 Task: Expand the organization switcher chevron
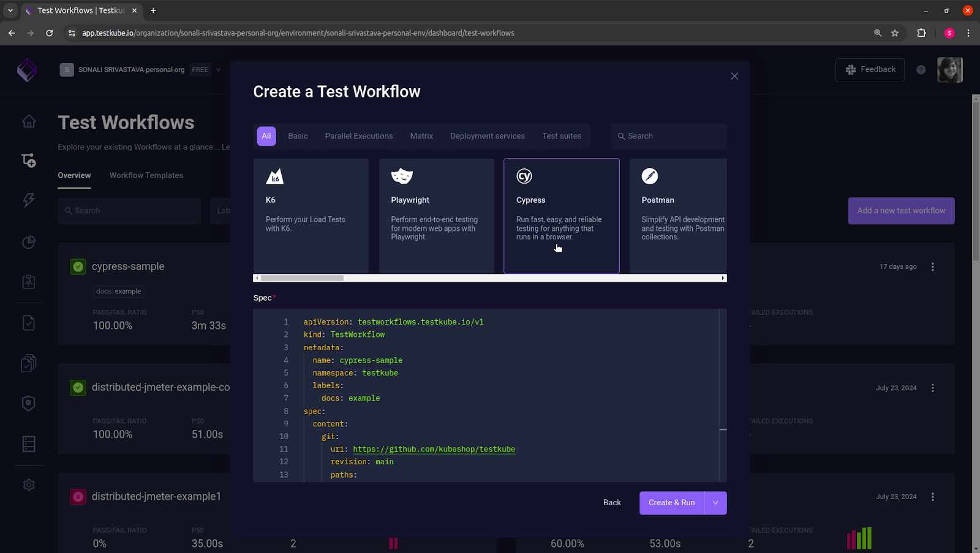(x=219, y=70)
